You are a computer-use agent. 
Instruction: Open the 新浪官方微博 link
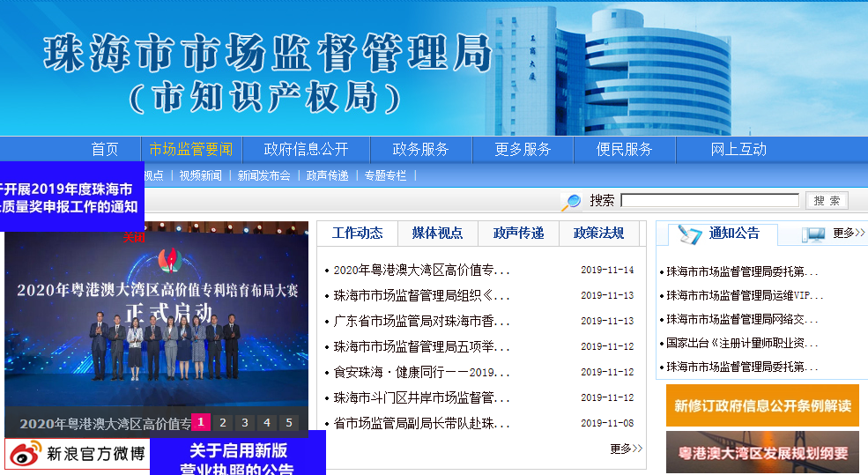(95, 454)
